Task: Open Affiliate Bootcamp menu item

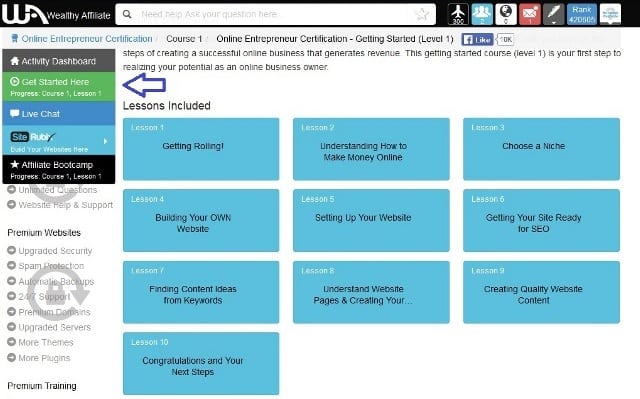Action: coord(59,169)
